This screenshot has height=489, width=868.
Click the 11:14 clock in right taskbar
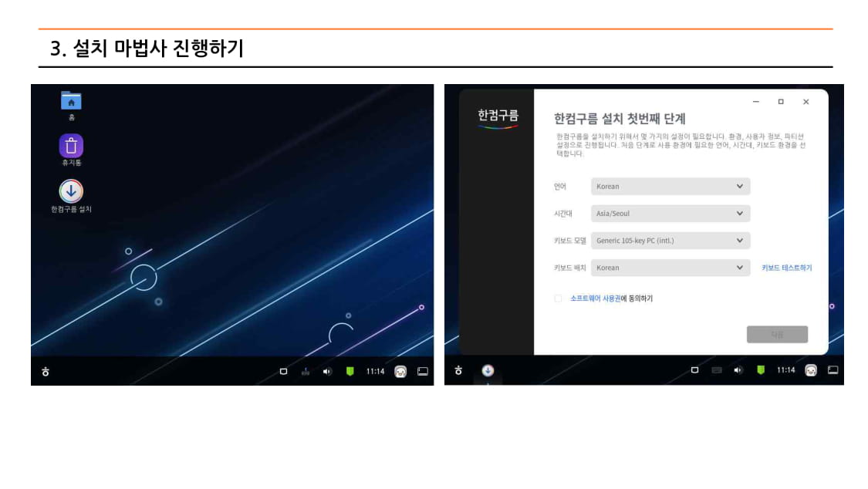tap(786, 370)
